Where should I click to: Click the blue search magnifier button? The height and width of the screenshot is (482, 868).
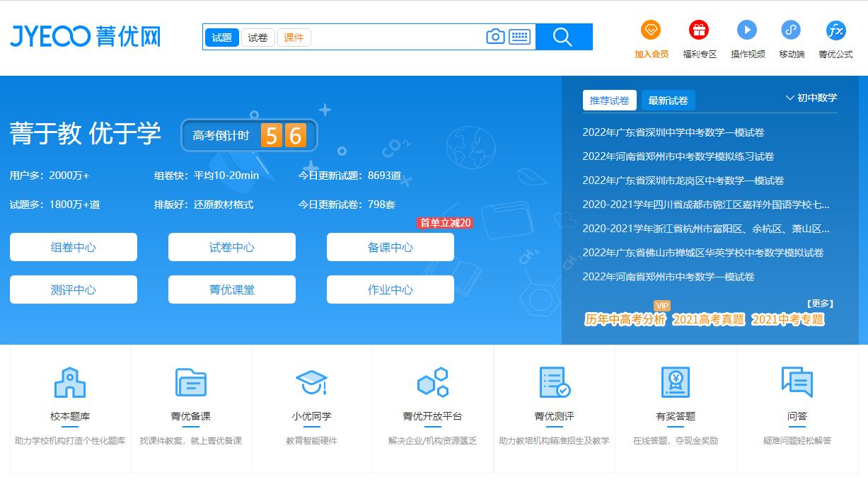[x=563, y=35]
